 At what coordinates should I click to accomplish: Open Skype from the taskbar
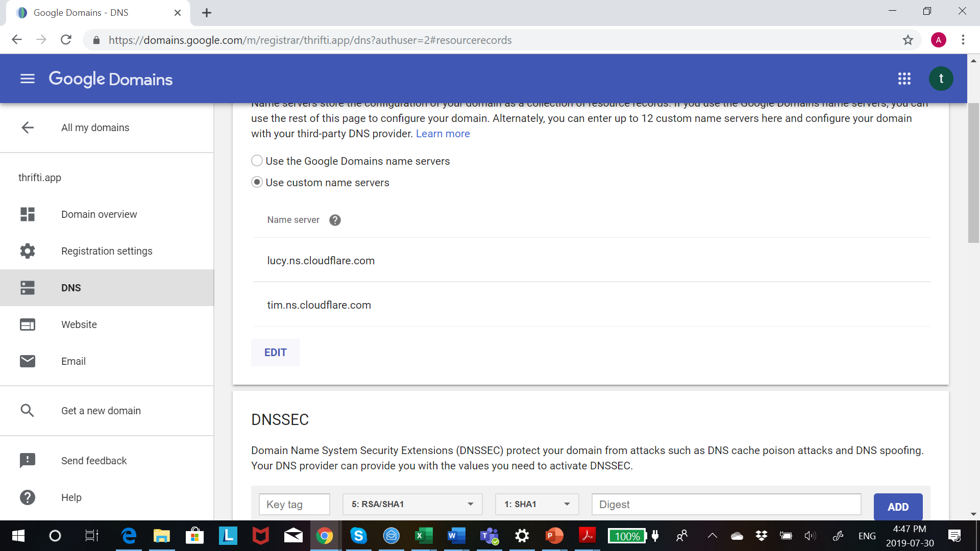click(x=359, y=536)
